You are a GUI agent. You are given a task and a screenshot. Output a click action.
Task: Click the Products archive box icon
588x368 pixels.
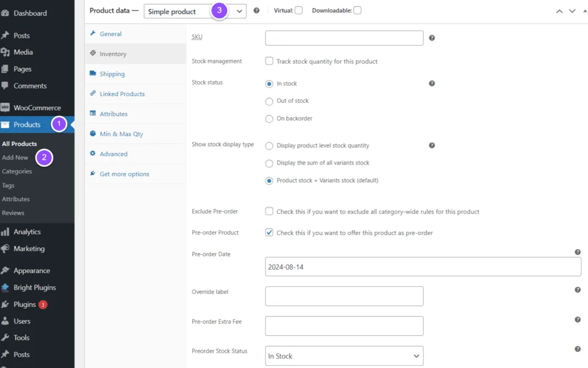pos(5,125)
